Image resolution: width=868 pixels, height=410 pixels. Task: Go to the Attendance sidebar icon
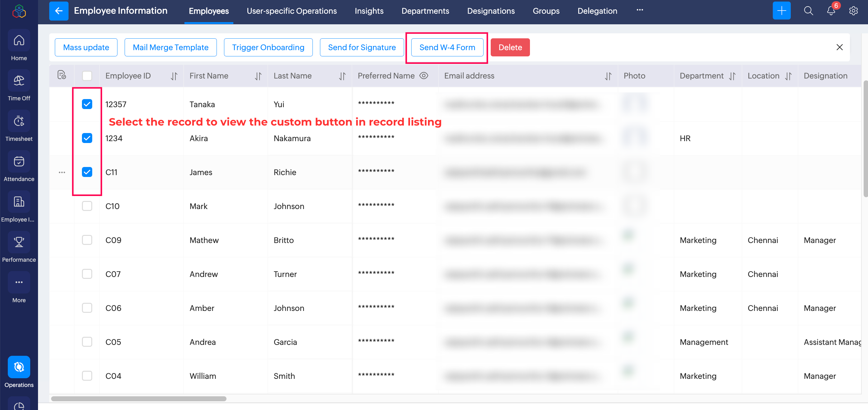coord(19,162)
